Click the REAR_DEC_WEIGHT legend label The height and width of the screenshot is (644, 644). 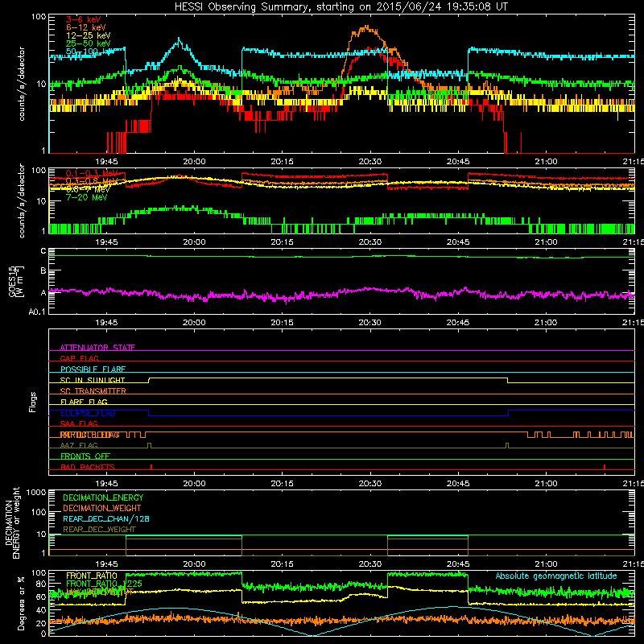click(x=99, y=530)
